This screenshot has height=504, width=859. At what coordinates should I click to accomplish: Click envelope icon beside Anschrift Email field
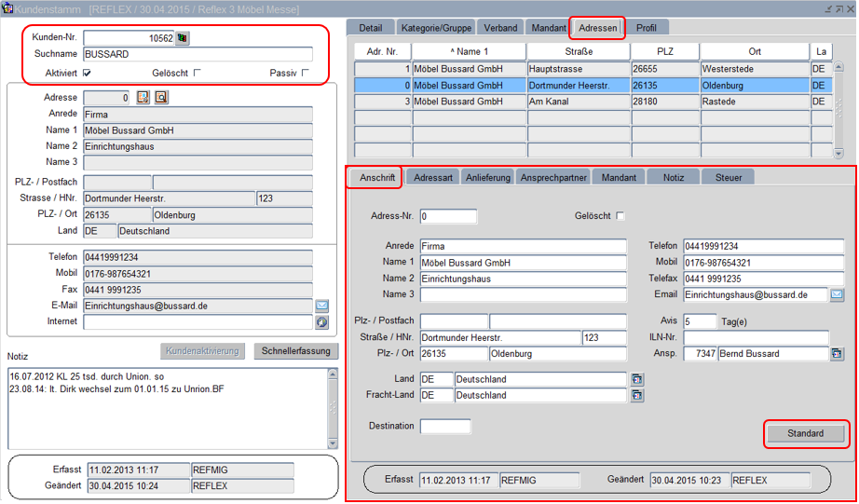coord(837,295)
